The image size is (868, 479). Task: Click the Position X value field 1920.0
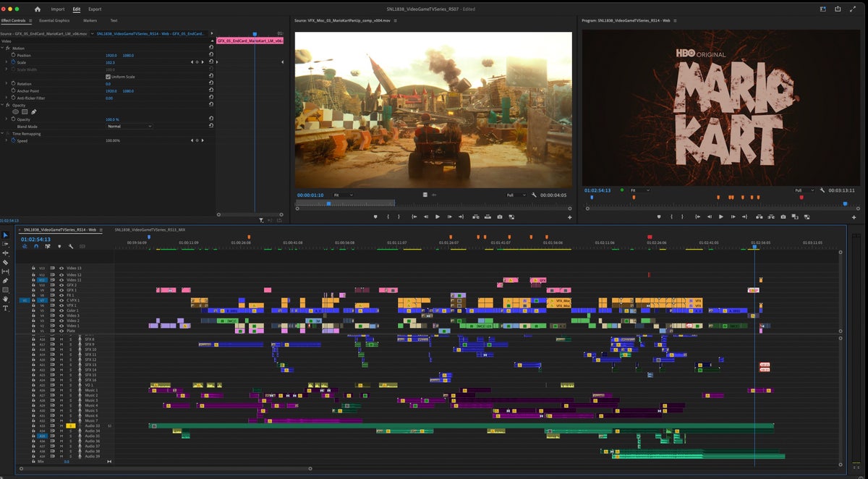(x=111, y=55)
